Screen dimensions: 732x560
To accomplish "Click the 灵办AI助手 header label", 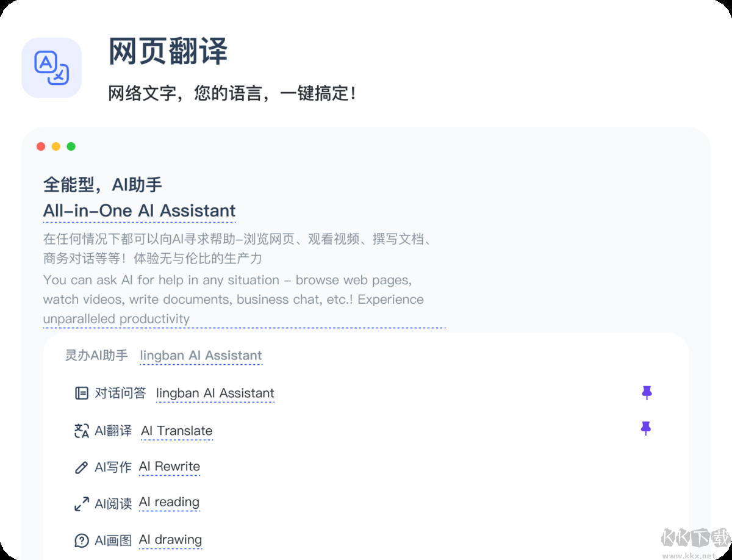I will 95,356.
